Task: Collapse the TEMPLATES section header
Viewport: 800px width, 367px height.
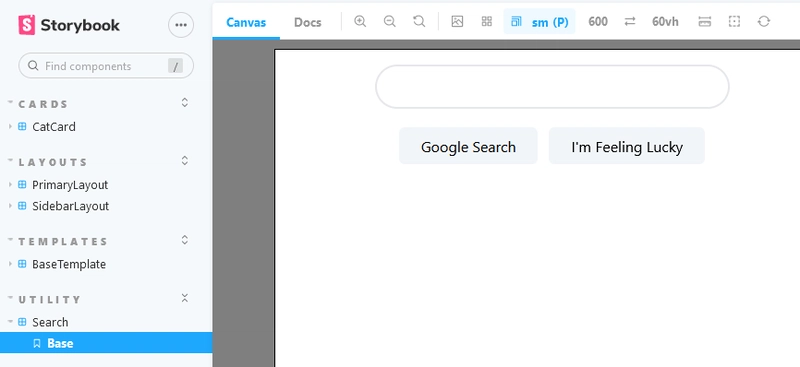Action: click(63, 241)
